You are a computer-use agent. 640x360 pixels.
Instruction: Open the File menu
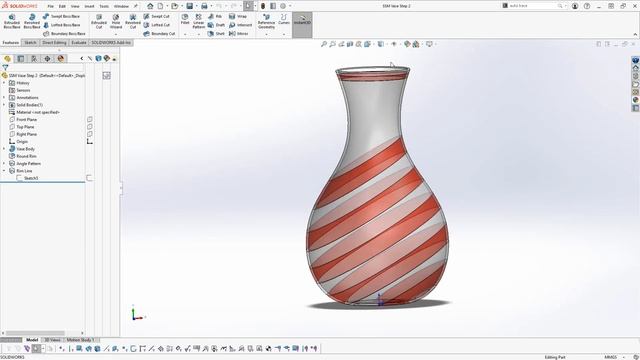click(51, 6)
